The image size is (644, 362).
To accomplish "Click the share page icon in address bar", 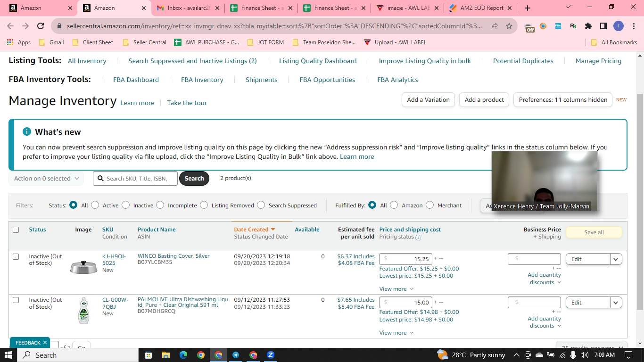I will 494,26.
